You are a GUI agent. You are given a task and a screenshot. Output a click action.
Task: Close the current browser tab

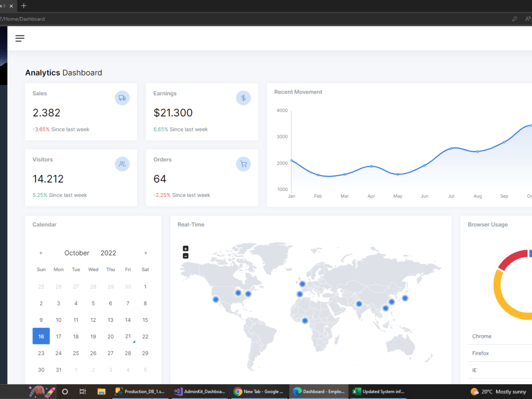[11, 6]
